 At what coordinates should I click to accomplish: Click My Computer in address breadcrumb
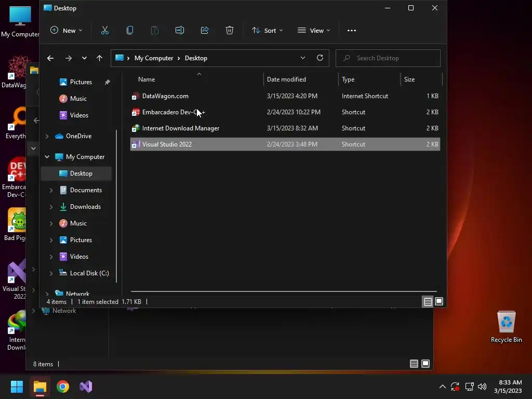154,58
